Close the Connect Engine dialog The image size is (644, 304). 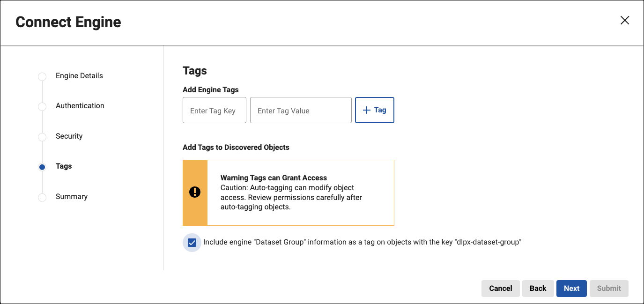coord(624,20)
